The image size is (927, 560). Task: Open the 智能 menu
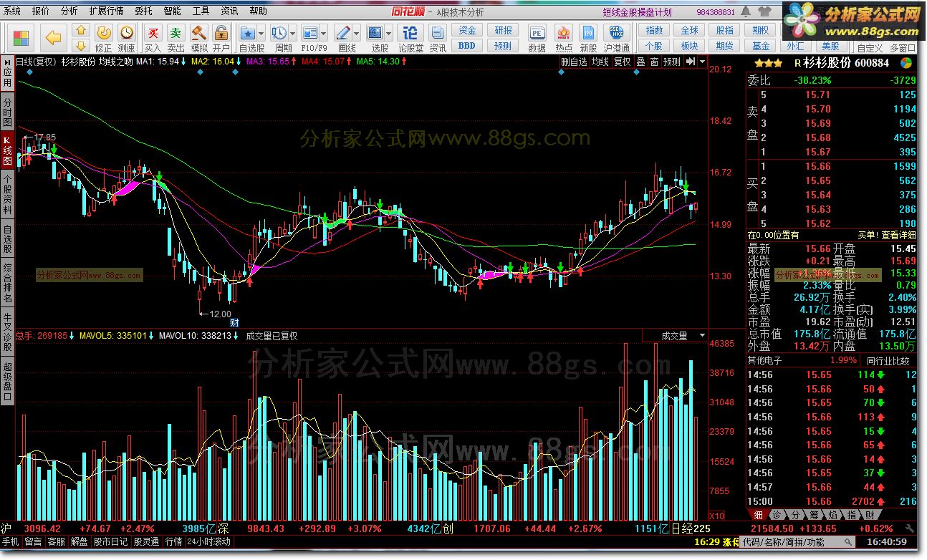click(172, 11)
